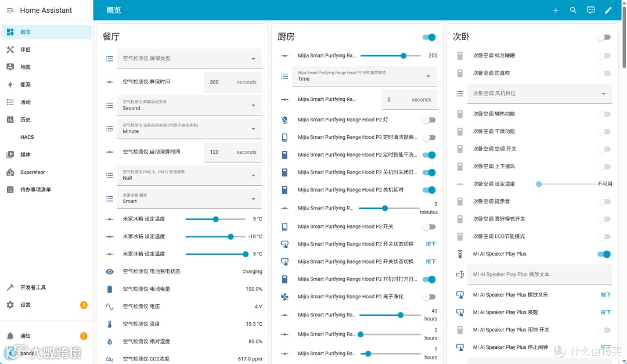
Task: Toggle 次卧空调 空调 开关 switch
Action: click(x=604, y=149)
